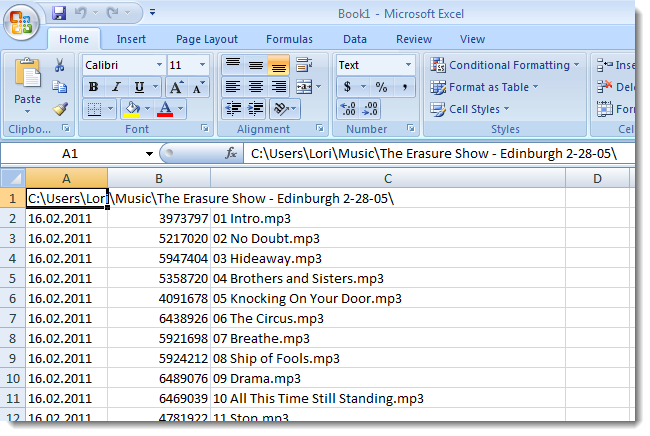Apply Accounting dollar number format
Image resolution: width=650 pixels, height=436 pixels.
[x=347, y=87]
